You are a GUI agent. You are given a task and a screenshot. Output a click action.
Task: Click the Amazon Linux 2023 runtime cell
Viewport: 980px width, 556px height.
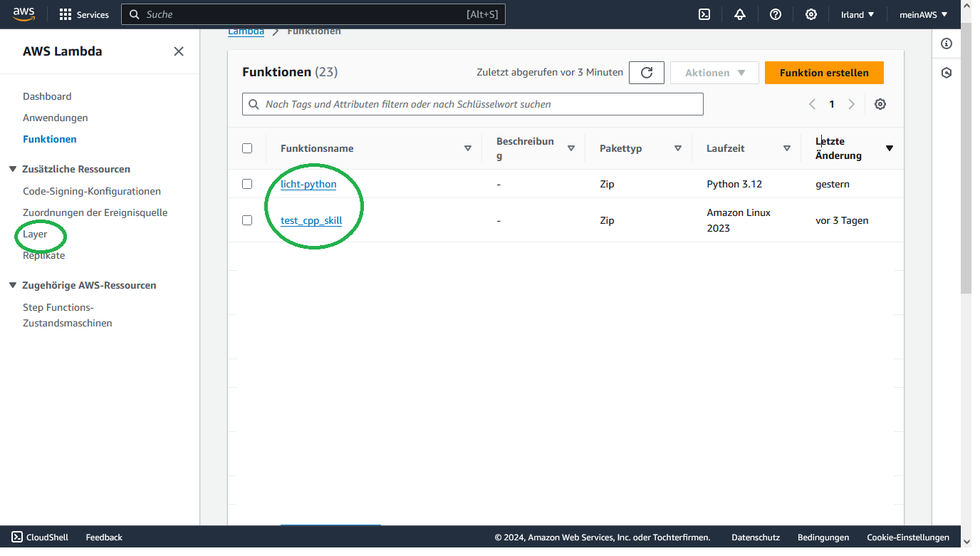point(739,220)
